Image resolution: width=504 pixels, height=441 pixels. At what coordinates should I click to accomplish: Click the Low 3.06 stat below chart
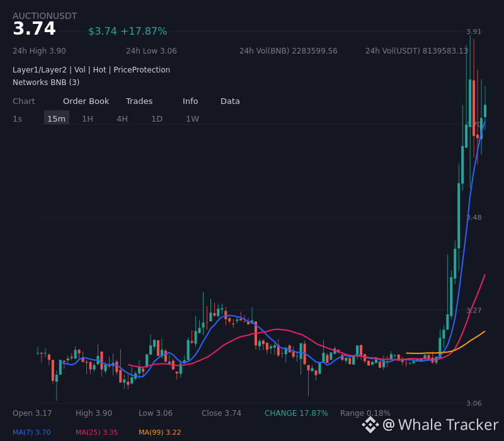pyautogui.click(x=156, y=413)
